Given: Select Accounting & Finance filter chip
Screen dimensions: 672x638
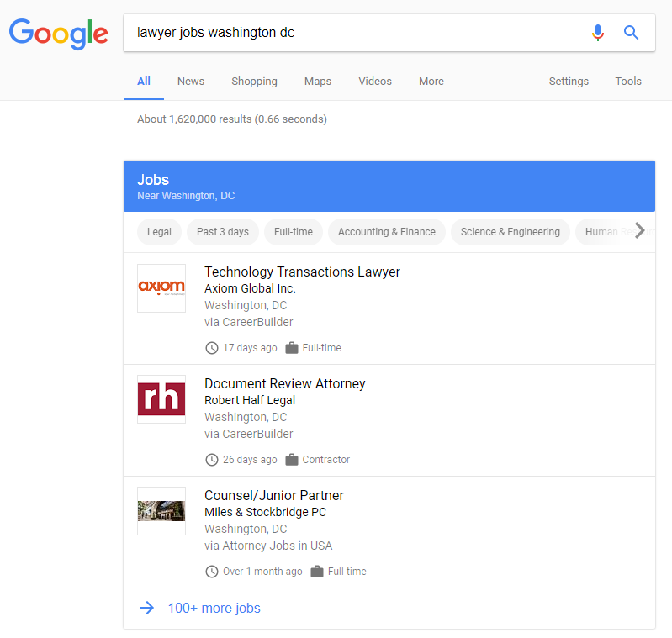Looking at the screenshot, I should (387, 232).
